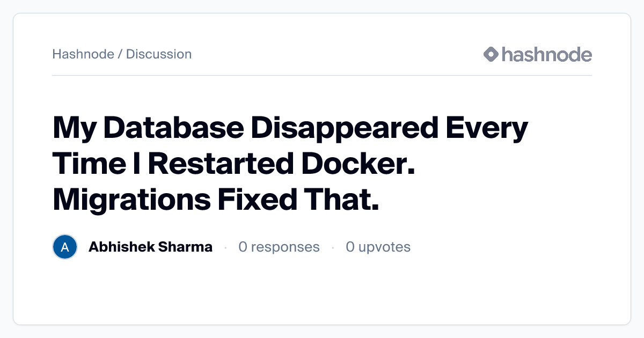Click the dot separator before "0 responses"
Viewport: 644px width, 338px height.
pyautogui.click(x=225, y=247)
